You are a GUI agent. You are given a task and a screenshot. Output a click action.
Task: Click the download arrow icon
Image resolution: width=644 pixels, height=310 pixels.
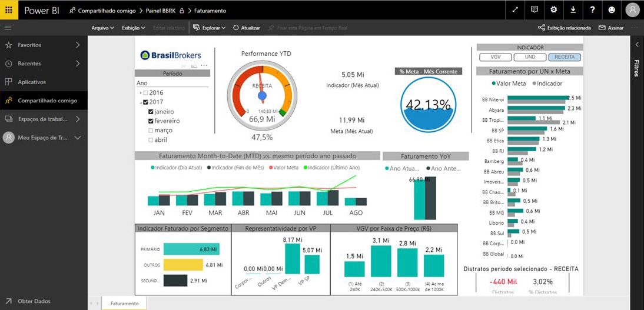pyautogui.click(x=573, y=10)
